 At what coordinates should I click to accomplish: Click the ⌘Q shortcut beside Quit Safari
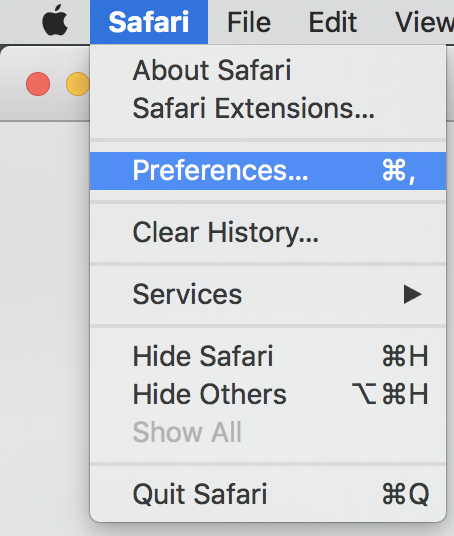(405, 494)
